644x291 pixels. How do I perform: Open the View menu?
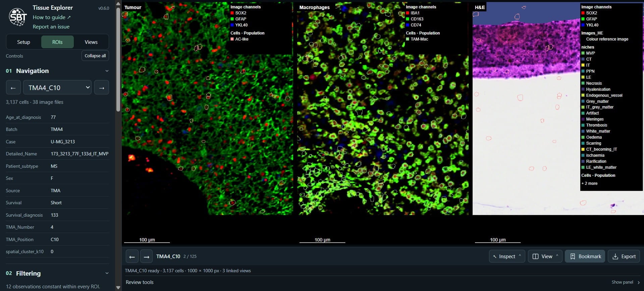[545, 257]
